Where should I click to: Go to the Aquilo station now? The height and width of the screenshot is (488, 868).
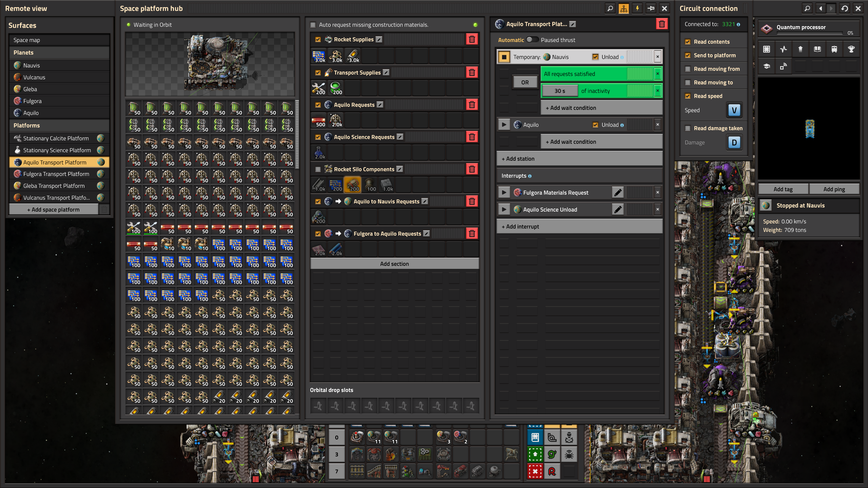(504, 125)
